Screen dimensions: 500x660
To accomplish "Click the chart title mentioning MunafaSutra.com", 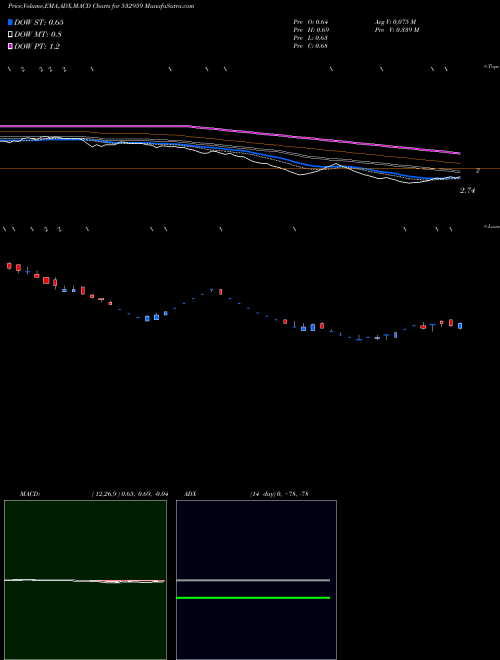I will [101, 6].
